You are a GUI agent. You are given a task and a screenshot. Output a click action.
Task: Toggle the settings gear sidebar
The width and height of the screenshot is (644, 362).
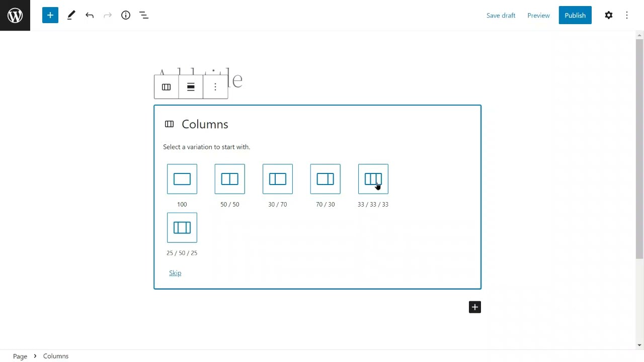[x=609, y=15]
